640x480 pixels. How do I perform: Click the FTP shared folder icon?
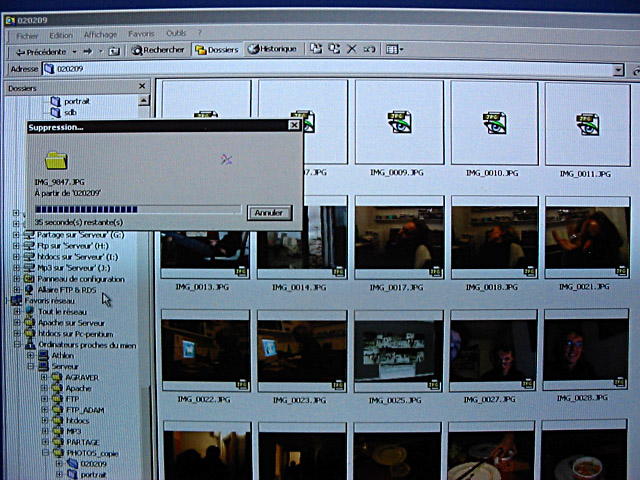[x=56, y=399]
